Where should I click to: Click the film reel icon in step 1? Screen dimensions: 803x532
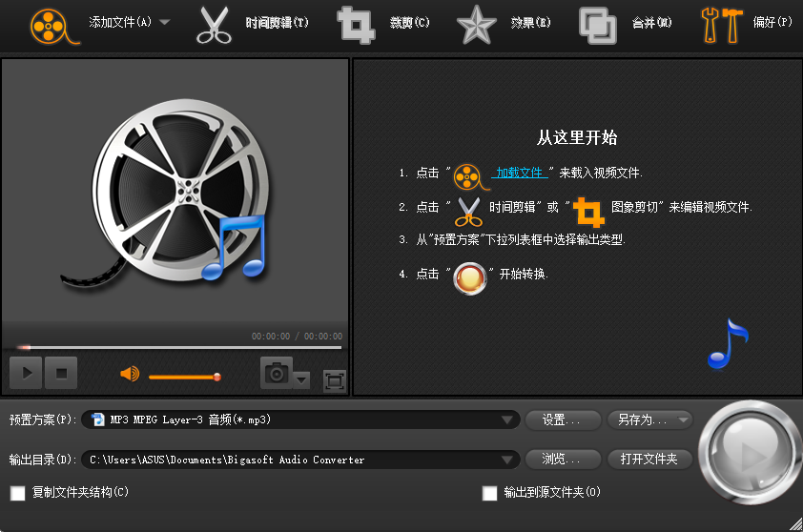[470, 177]
